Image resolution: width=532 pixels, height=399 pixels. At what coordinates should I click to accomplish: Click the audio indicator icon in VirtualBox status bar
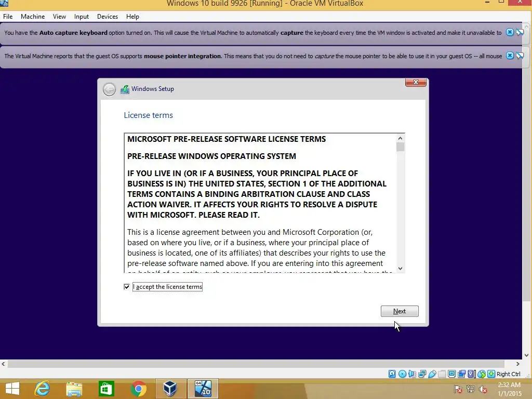tap(412, 374)
